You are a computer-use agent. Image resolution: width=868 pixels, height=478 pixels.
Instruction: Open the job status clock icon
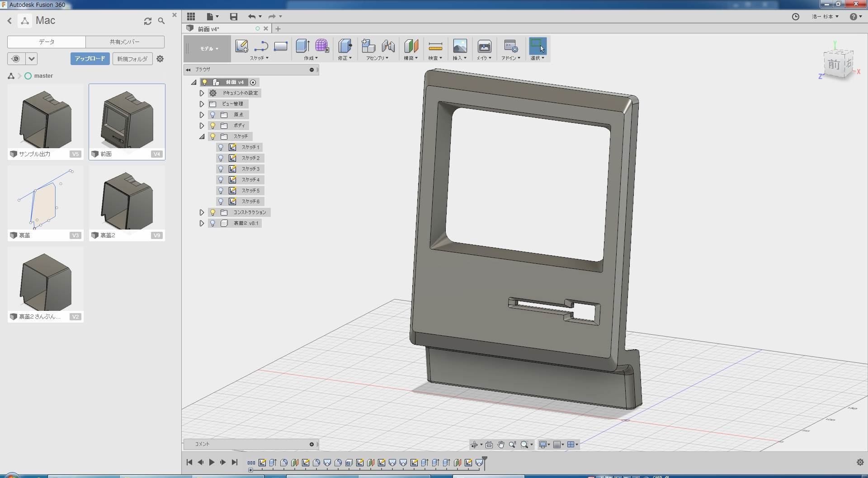[x=796, y=17]
